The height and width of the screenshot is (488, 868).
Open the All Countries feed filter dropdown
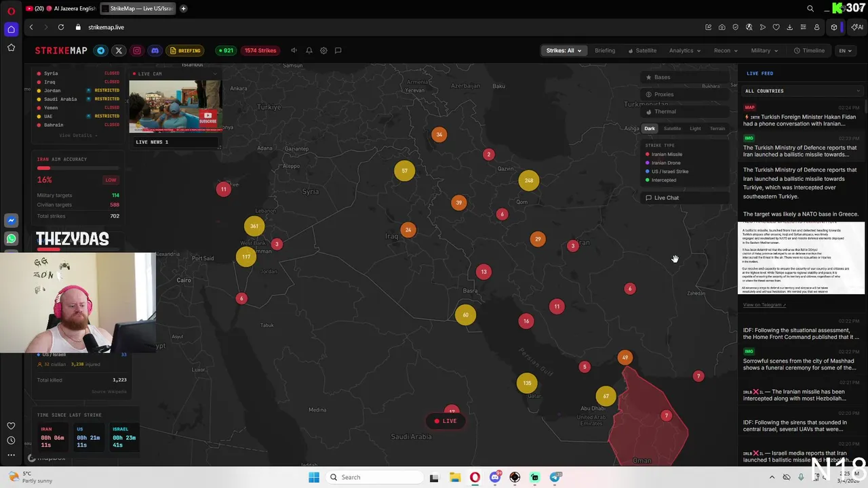[802, 91]
